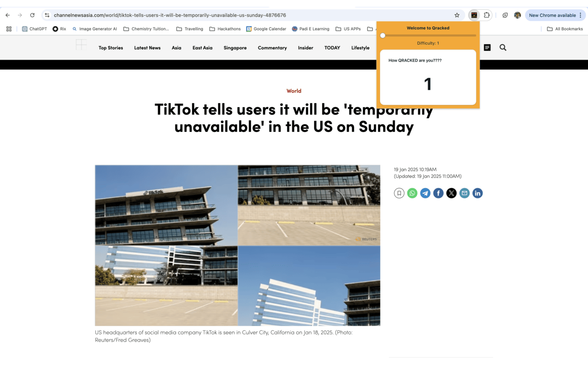This screenshot has height=368, width=588.
Task: Open the TODAY section
Action: point(332,48)
